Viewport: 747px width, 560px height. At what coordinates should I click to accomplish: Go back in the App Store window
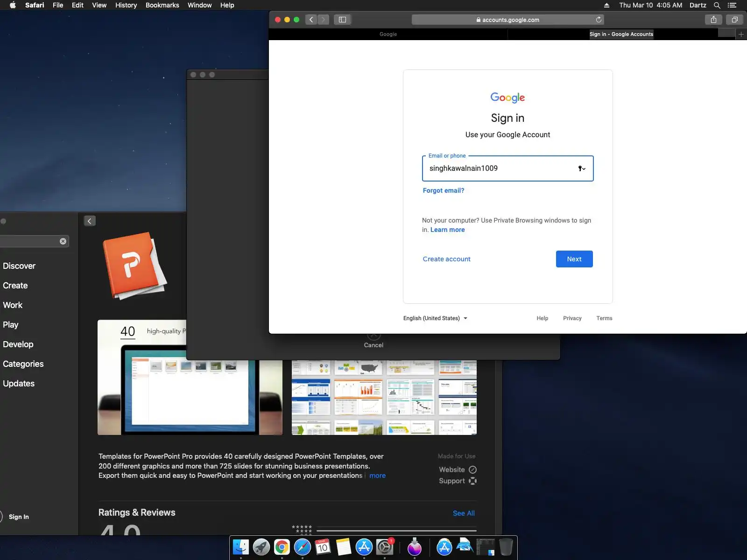(90, 221)
